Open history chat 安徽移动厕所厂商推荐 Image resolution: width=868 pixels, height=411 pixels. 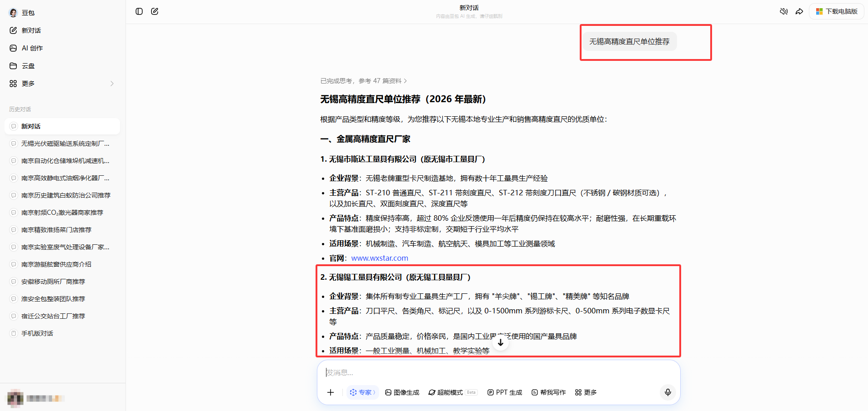(x=62, y=282)
